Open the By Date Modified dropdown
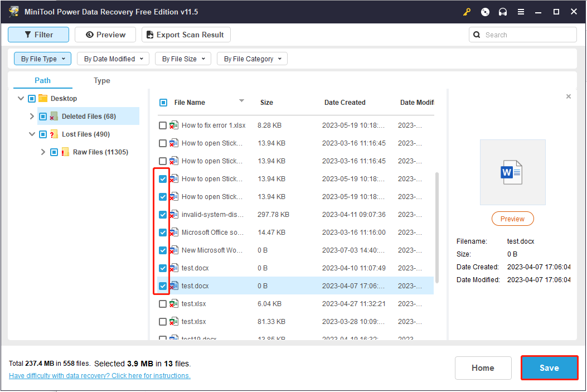587x392 pixels. click(x=113, y=59)
